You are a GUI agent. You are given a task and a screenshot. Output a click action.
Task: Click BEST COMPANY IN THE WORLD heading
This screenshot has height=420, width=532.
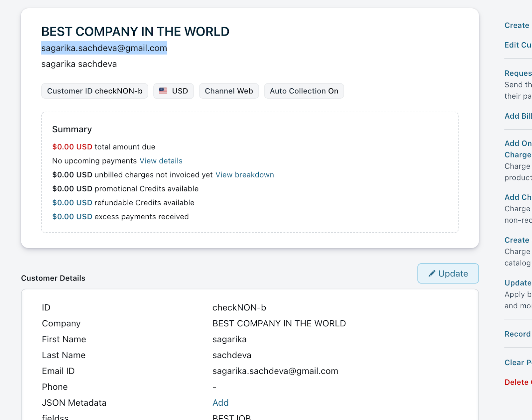pos(135,32)
